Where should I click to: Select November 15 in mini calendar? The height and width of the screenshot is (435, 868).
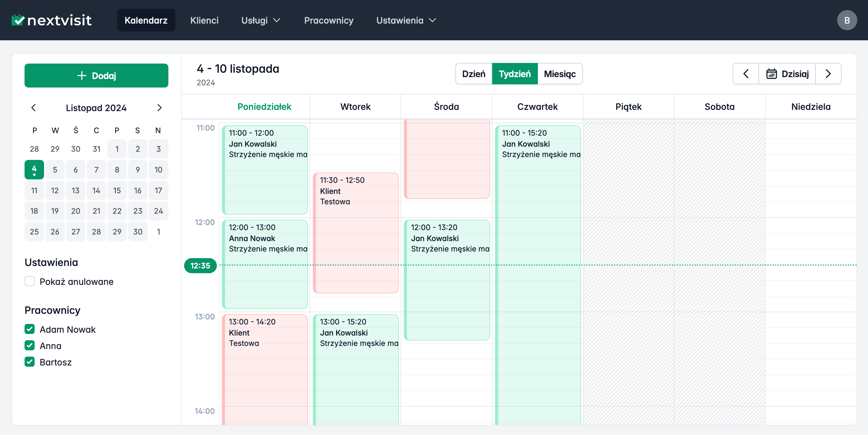click(117, 190)
